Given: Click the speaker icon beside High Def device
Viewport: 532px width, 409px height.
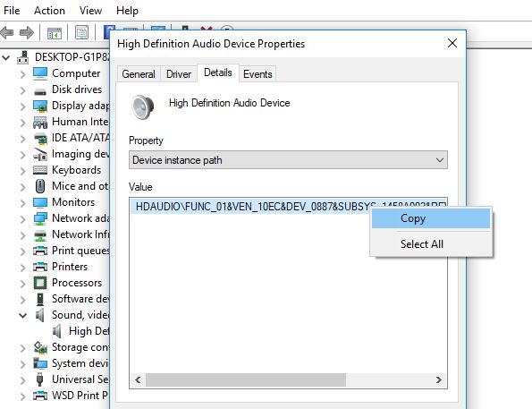Looking at the screenshot, I should [57, 331].
